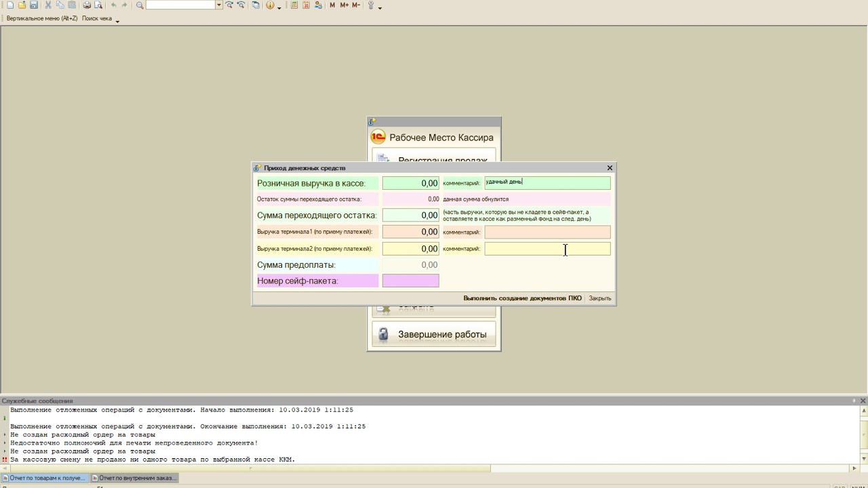Image resolution: width=868 pixels, height=488 pixels.
Task: Click Выручка терминала2 amount field
Action: pyautogui.click(x=410, y=249)
